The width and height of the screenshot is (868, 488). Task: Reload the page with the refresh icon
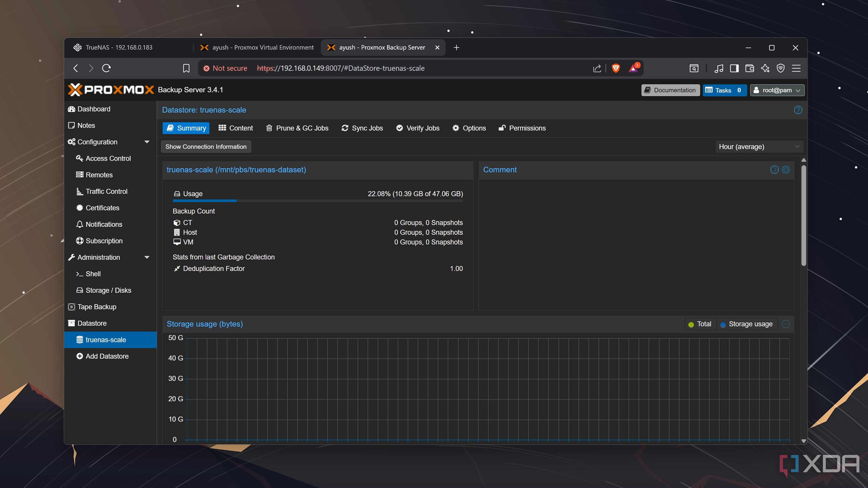click(x=106, y=68)
